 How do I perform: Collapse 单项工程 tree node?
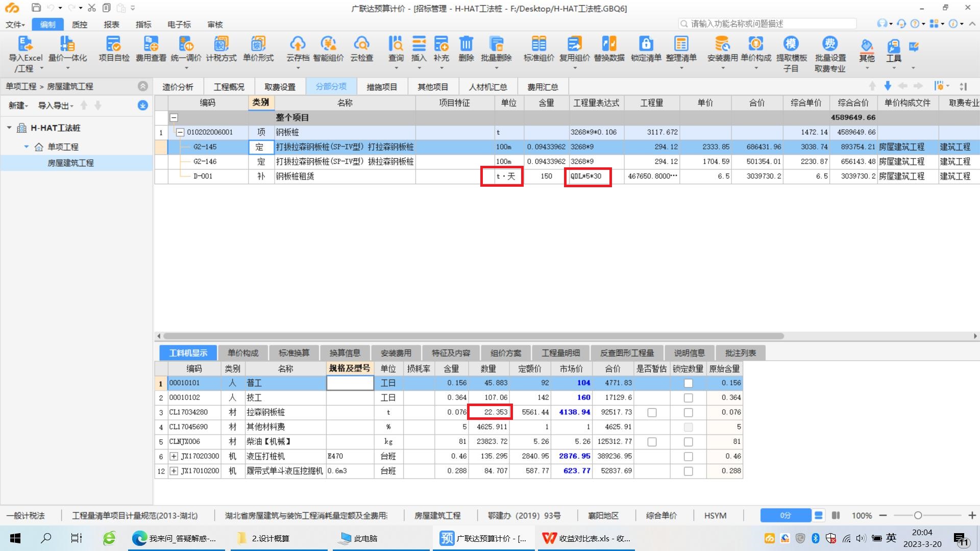point(27,147)
